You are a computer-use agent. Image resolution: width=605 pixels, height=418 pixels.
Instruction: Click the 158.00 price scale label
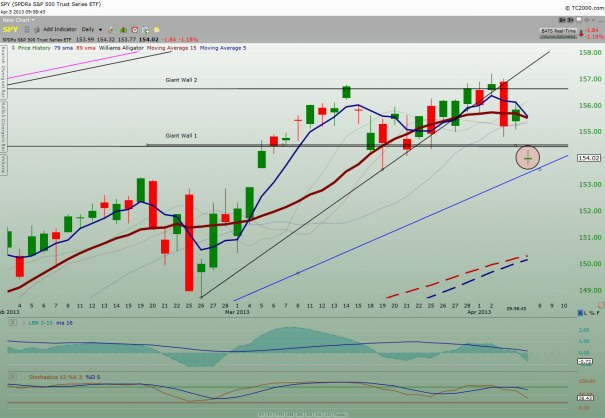pos(590,52)
